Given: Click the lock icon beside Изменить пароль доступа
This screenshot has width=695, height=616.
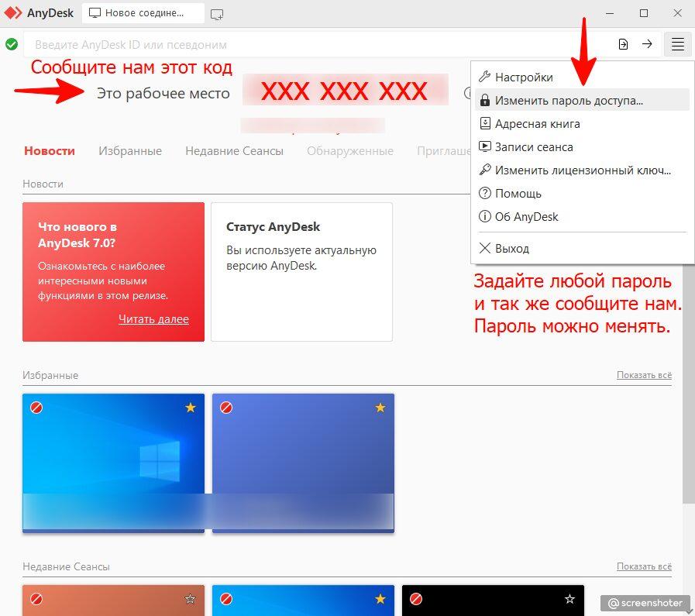Looking at the screenshot, I should coord(485,100).
